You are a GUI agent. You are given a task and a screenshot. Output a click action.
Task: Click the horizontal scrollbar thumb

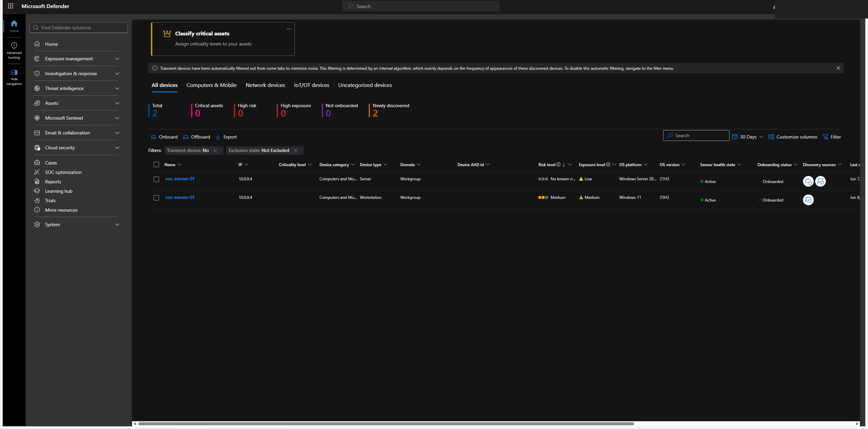tap(386, 424)
